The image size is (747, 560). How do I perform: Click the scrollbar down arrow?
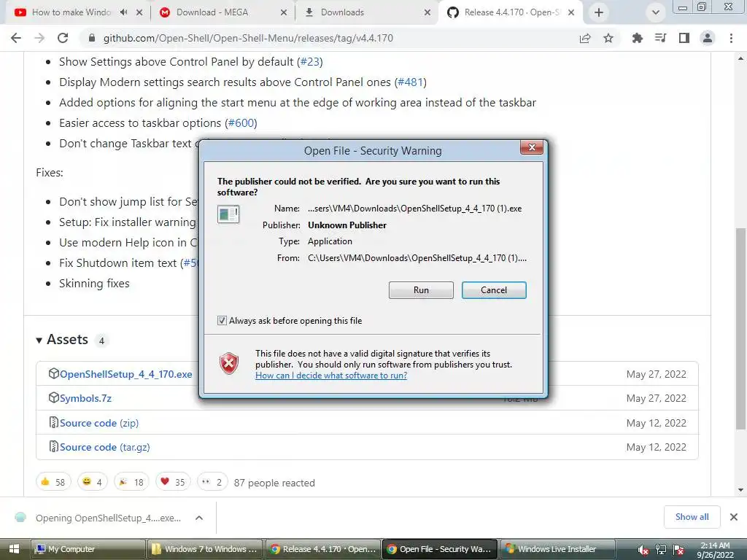pos(740,490)
